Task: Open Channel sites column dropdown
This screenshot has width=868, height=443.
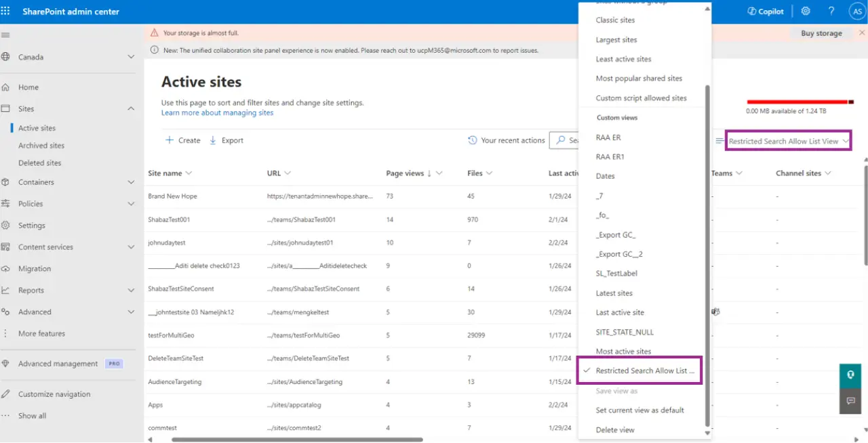Action: pyautogui.click(x=803, y=173)
